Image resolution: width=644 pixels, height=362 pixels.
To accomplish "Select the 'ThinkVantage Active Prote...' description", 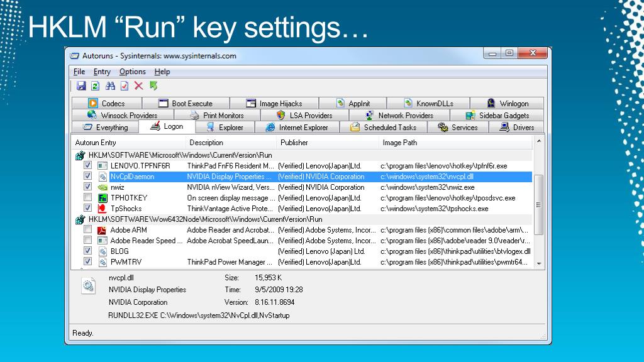I will [230, 209].
